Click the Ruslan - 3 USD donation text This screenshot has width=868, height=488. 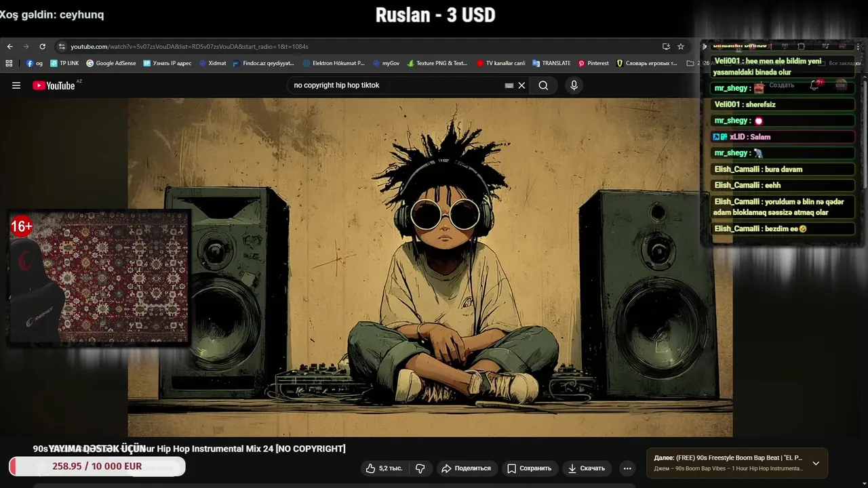[x=435, y=15]
